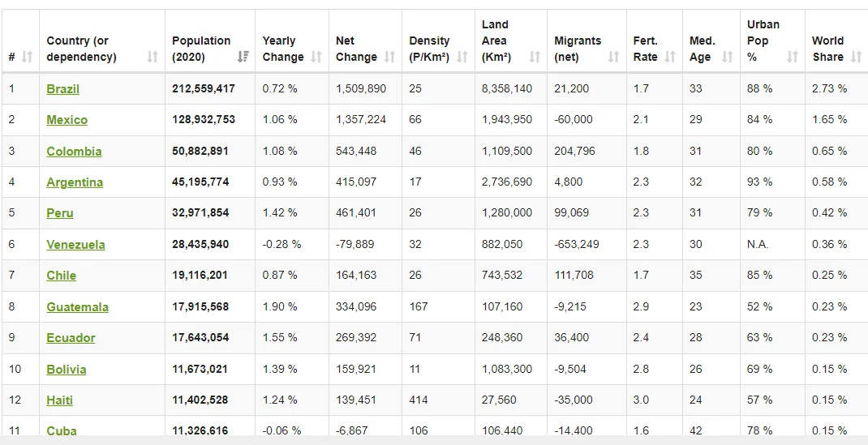Sort by Migrants (net) arrow icon

[613, 57]
